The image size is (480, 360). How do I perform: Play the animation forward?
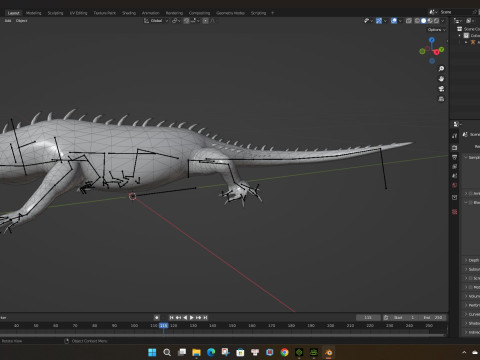tap(192, 318)
